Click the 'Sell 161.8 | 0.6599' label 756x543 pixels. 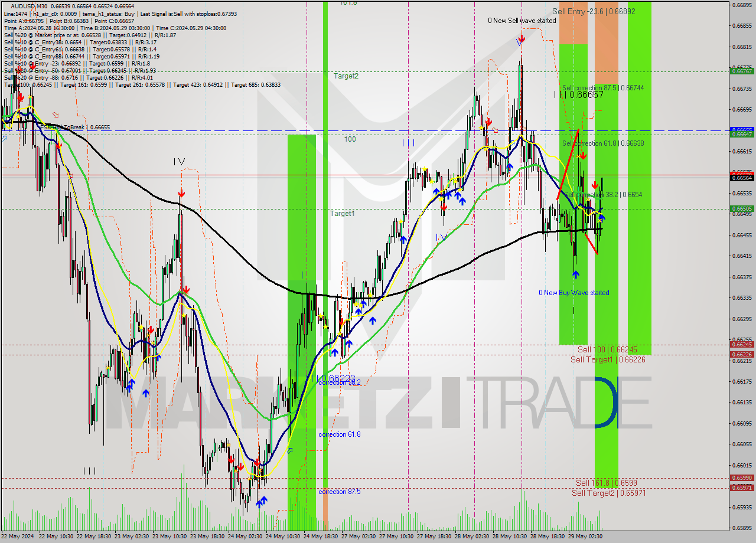point(607,483)
